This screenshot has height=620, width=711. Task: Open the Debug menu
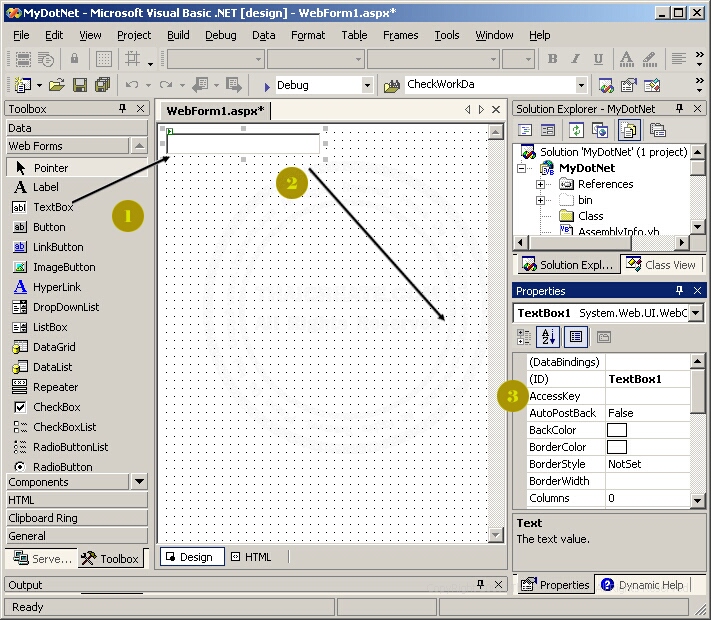pos(220,35)
